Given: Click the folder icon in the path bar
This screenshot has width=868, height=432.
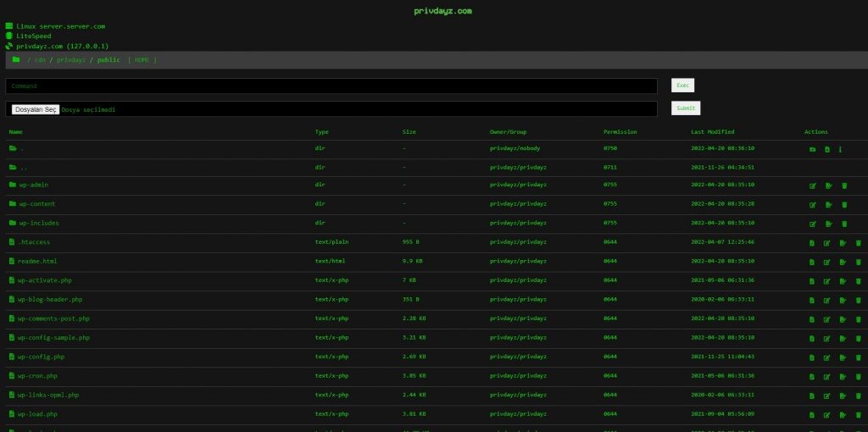Looking at the screenshot, I should [16, 60].
